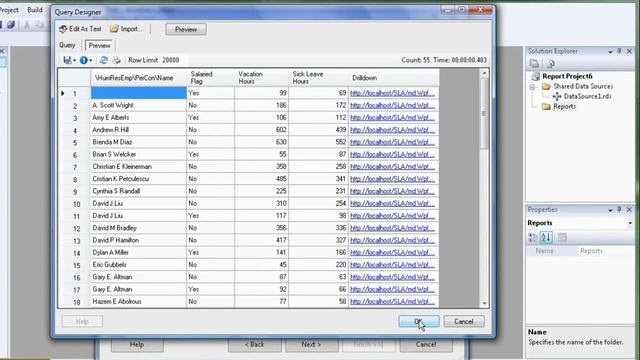This screenshot has width=640, height=360.
Task: Click the name cell Cynthia S Randall
Action: 138,191
